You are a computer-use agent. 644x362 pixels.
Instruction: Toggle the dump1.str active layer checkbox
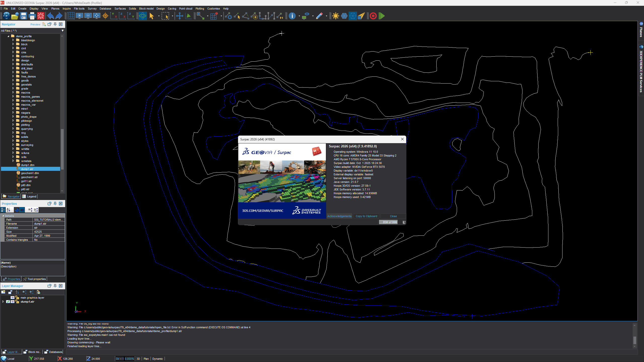(x=8, y=302)
